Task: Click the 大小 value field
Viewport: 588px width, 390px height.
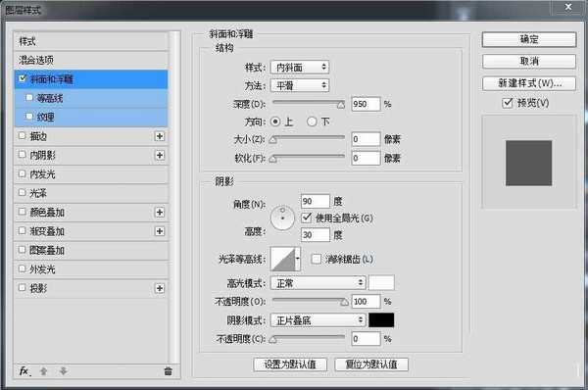Action: coord(366,139)
